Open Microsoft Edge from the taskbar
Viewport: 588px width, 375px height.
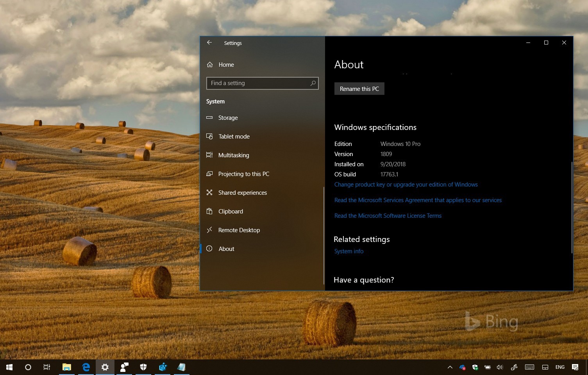pyautogui.click(x=86, y=367)
